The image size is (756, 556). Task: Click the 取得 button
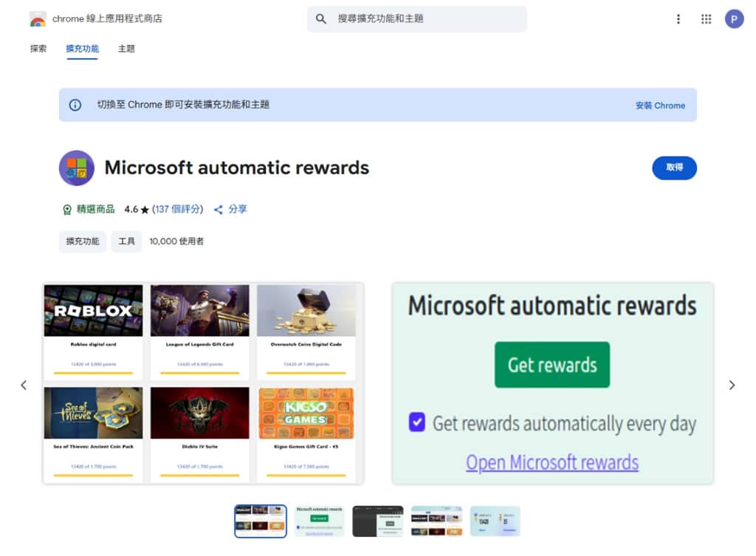click(x=674, y=168)
